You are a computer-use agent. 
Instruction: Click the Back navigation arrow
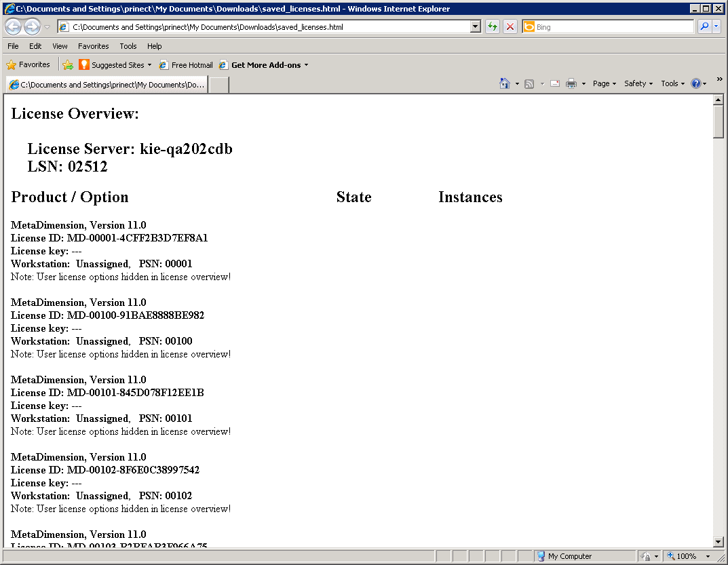pos(13,26)
